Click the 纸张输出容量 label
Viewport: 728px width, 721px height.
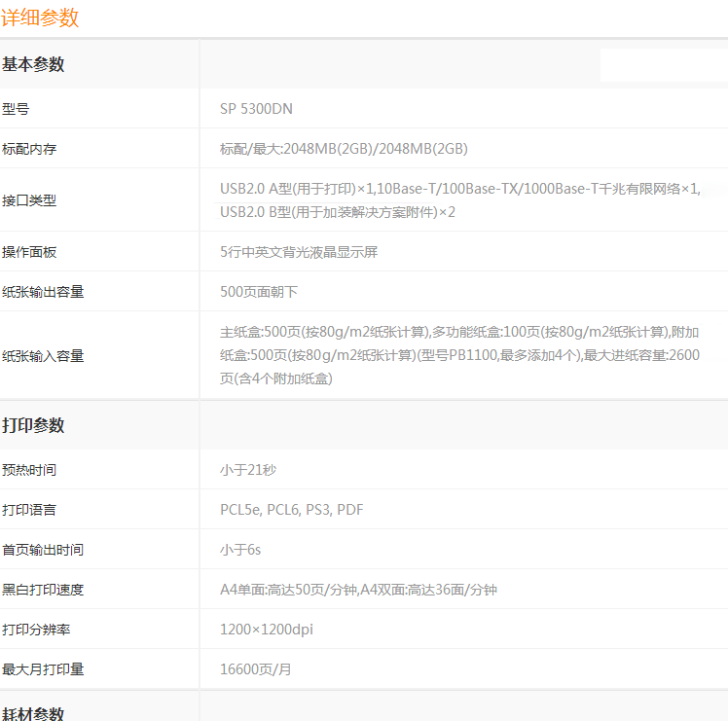[x=43, y=292]
